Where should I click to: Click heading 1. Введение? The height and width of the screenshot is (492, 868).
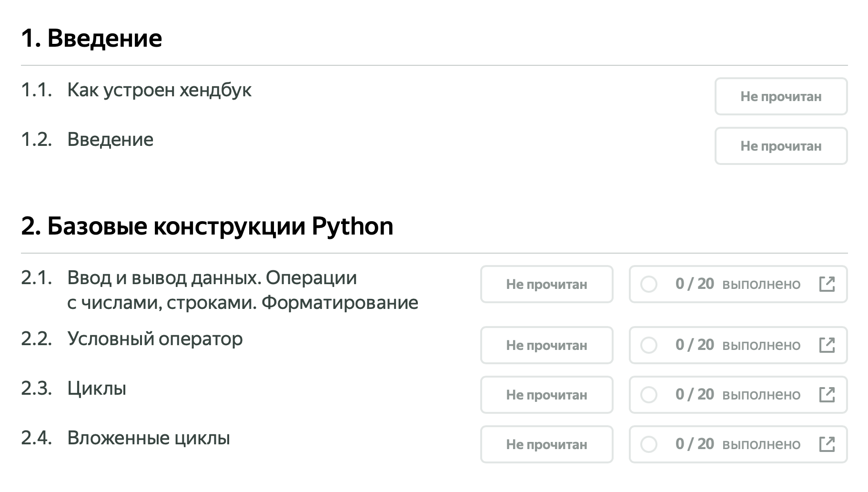[91, 38]
